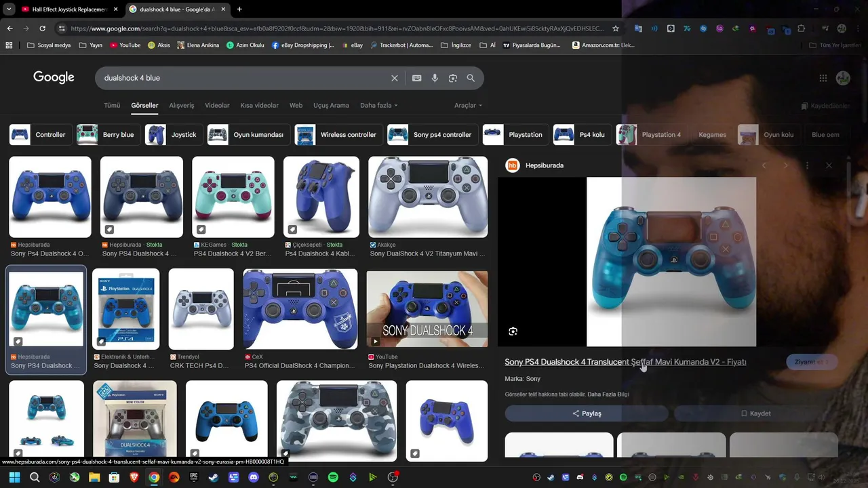Viewport: 868px width, 488px height.
Task: Open the tab search dropdown arrow
Action: tap(9, 9)
